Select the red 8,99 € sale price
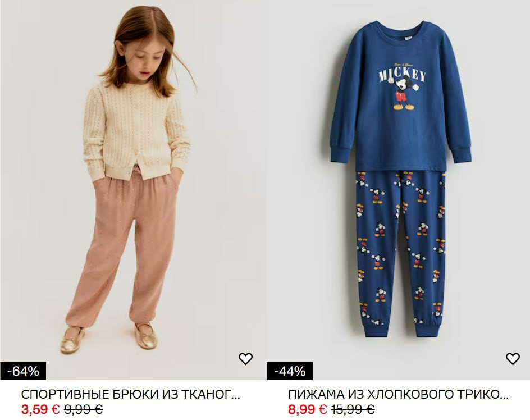The height and width of the screenshot is (420, 530). click(x=307, y=409)
